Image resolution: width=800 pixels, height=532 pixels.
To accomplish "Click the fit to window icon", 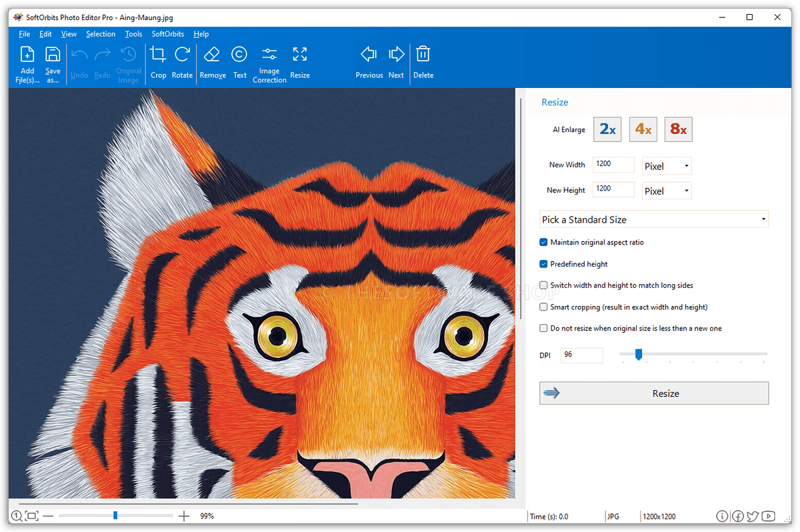I will tap(31, 516).
